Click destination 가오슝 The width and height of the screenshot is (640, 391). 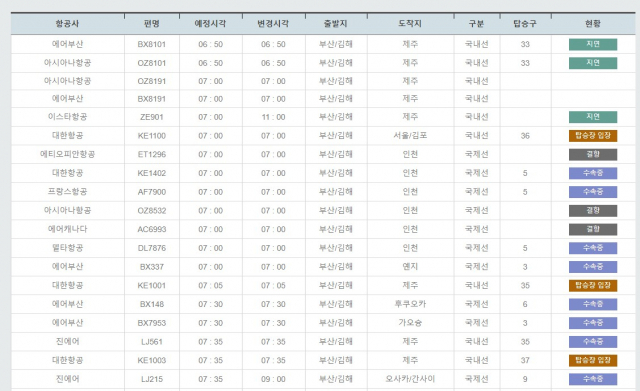pyautogui.click(x=410, y=323)
